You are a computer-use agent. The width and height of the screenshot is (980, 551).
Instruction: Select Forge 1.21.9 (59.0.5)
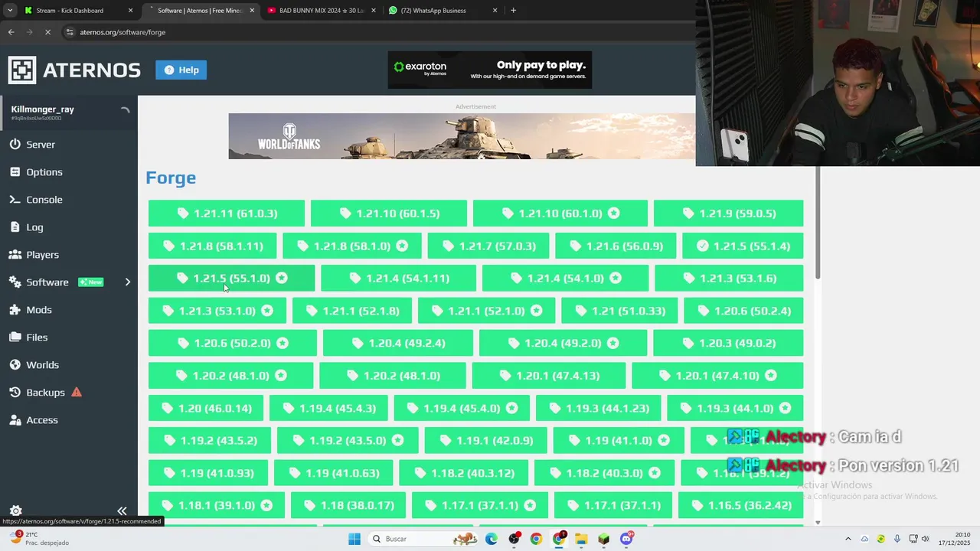[729, 214]
